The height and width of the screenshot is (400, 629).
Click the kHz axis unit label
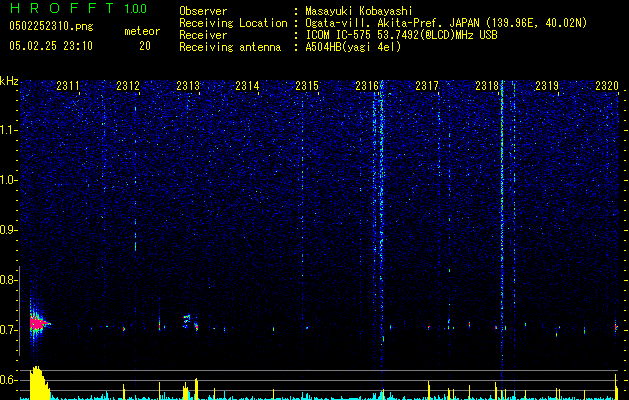[9, 81]
